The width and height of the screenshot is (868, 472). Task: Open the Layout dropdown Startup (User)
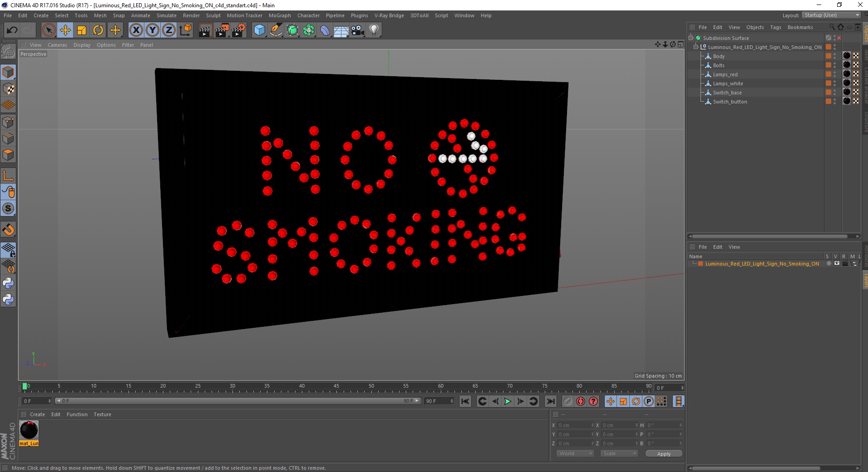point(832,15)
